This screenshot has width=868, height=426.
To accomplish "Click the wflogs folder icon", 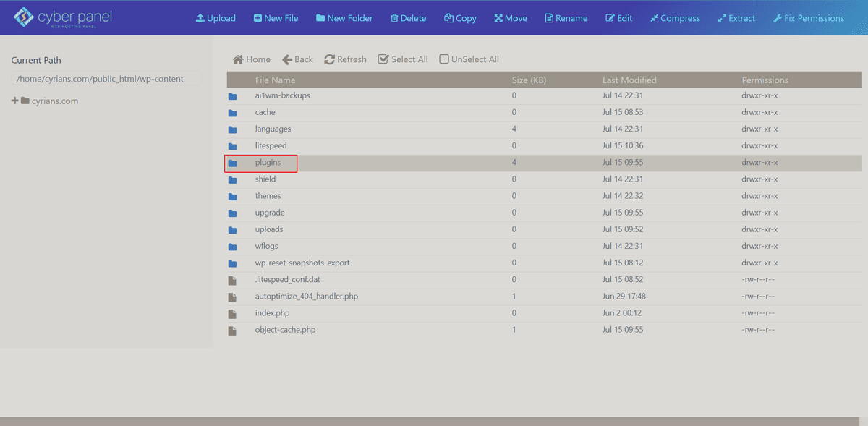I will coord(232,247).
